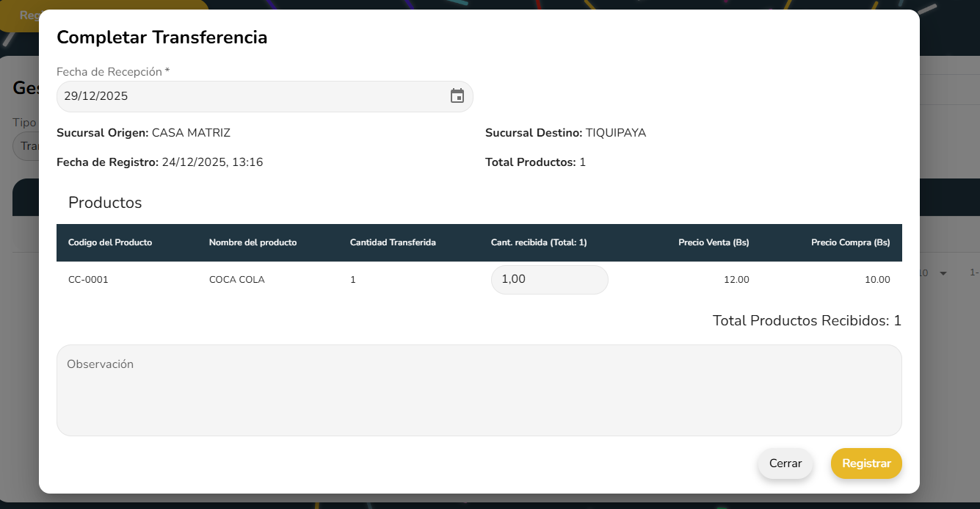Click the Cantidad Transferida column header

coord(393,242)
